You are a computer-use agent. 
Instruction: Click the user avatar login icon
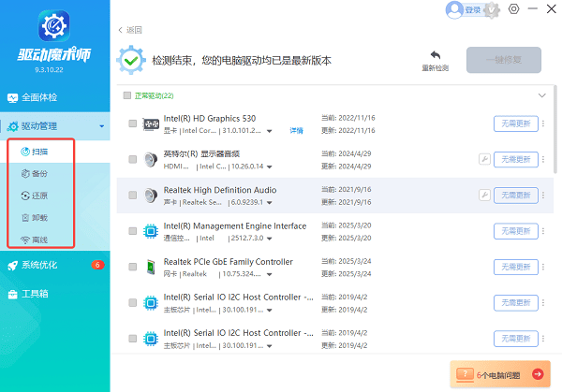point(454,9)
